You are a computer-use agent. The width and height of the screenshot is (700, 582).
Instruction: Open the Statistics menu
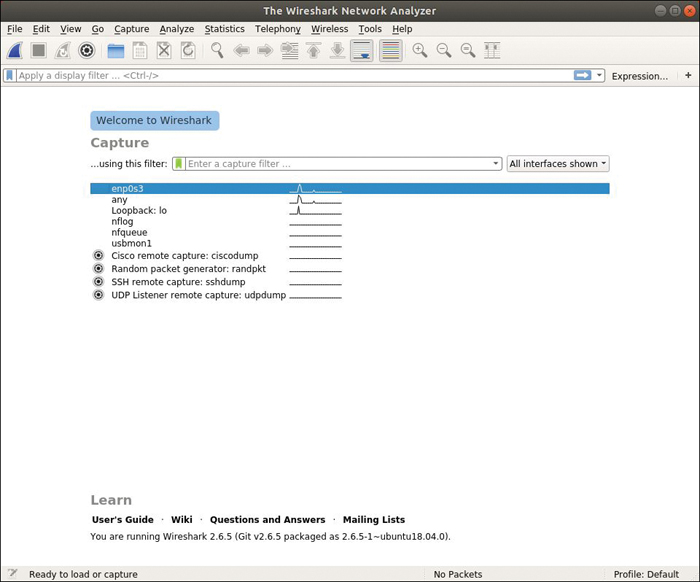[x=225, y=29]
